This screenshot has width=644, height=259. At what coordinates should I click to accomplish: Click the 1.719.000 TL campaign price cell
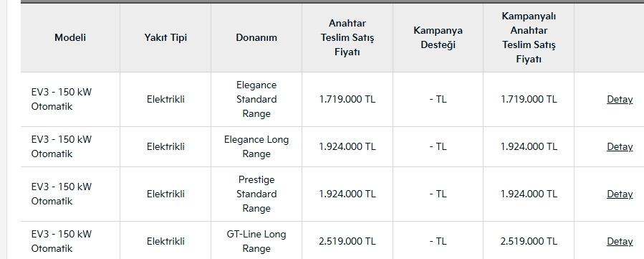point(529,100)
